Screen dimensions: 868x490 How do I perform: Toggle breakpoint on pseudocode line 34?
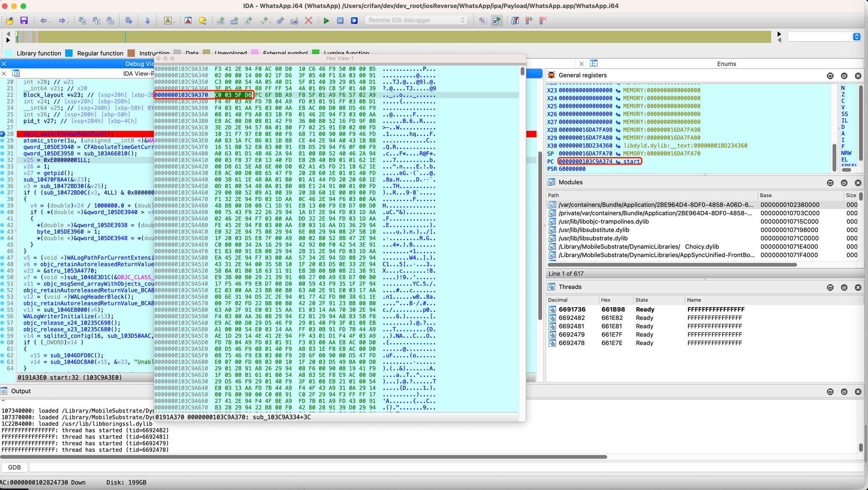tap(3, 173)
